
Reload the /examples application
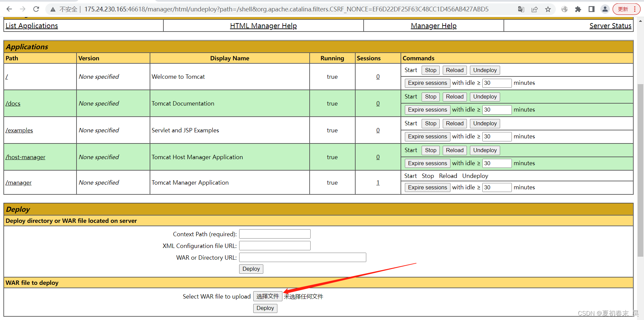click(x=454, y=124)
